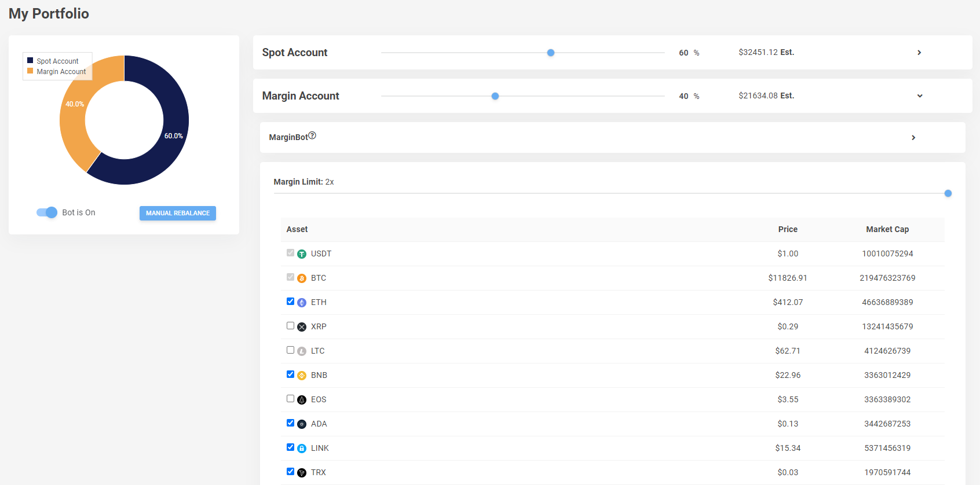Uncheck the LINK asset checkbox
980x485 pixels.
[290, 447]
